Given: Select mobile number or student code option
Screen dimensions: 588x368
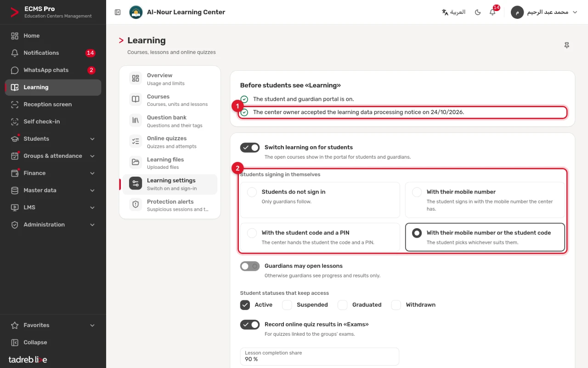Looking at the screenshot, I should 485,237.
